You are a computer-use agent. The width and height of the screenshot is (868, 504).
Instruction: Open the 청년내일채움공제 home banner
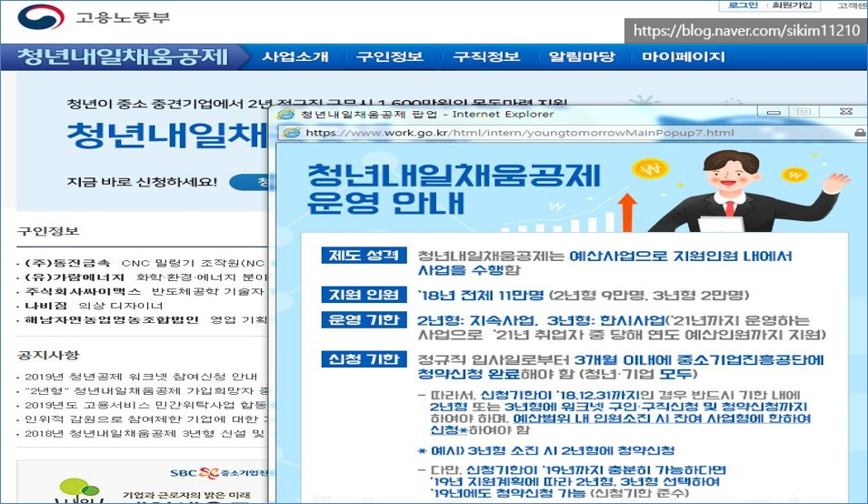point(122,56)
